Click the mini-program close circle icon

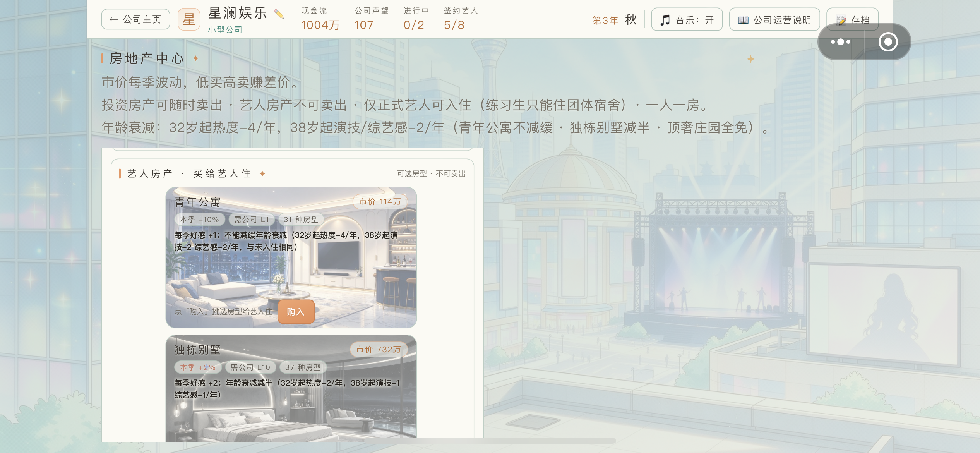click(x=888, y=42)
